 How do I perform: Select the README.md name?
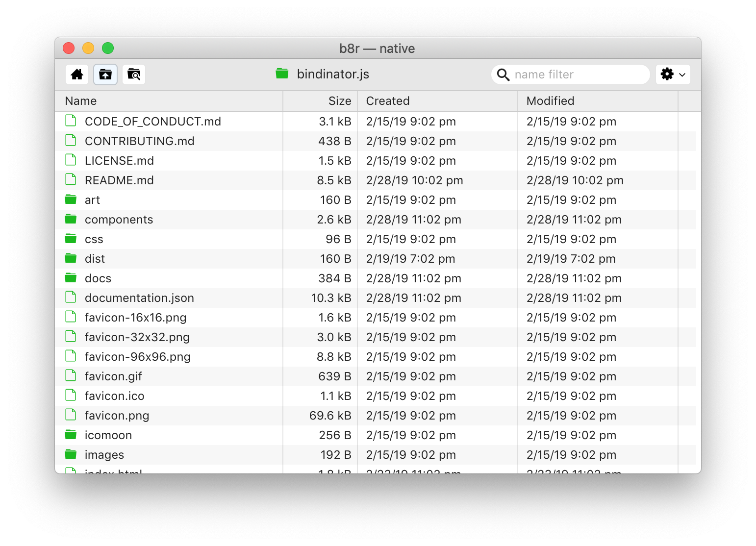point(119,180)
